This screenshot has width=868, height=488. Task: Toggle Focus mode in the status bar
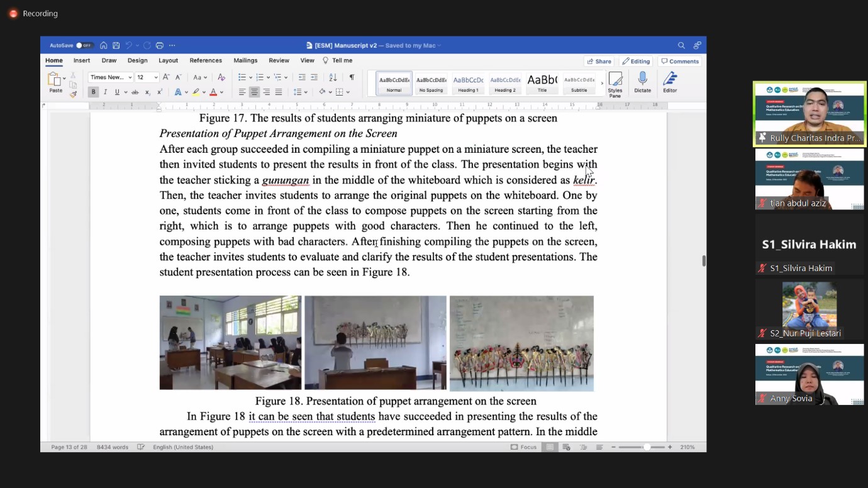(524, 447)
